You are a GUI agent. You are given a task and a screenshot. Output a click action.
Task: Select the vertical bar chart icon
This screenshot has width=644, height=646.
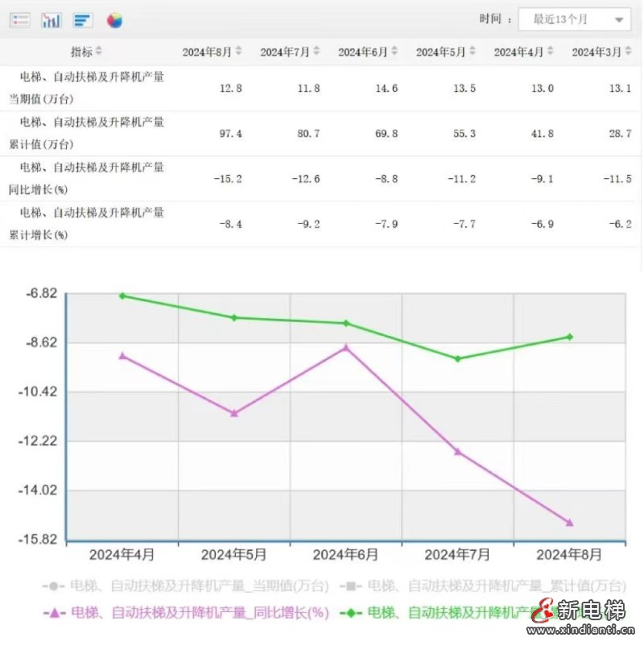(52, 19)
